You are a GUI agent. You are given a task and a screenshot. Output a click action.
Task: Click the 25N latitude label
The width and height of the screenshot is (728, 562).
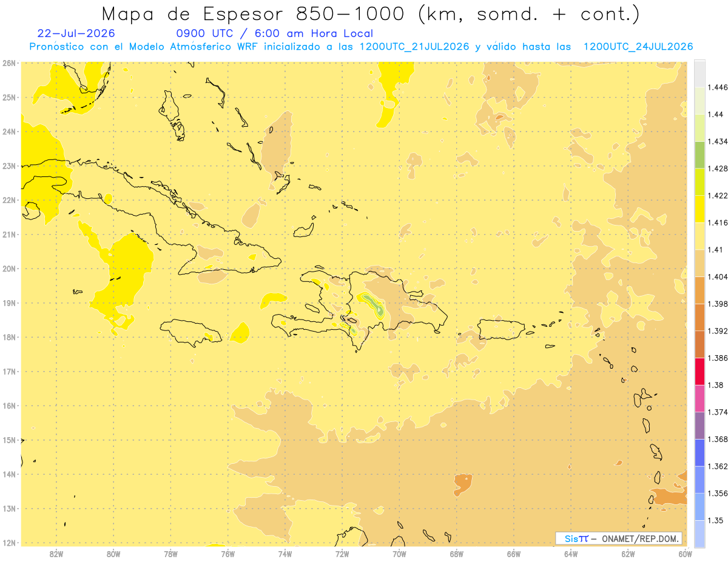tap(9, 97)
